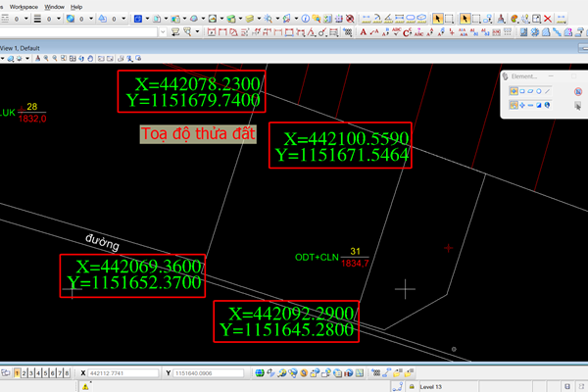The image size is (588, 392).
Task: Expand the Element Information preceding dropdown arrow
Action: tap(296, 19)
